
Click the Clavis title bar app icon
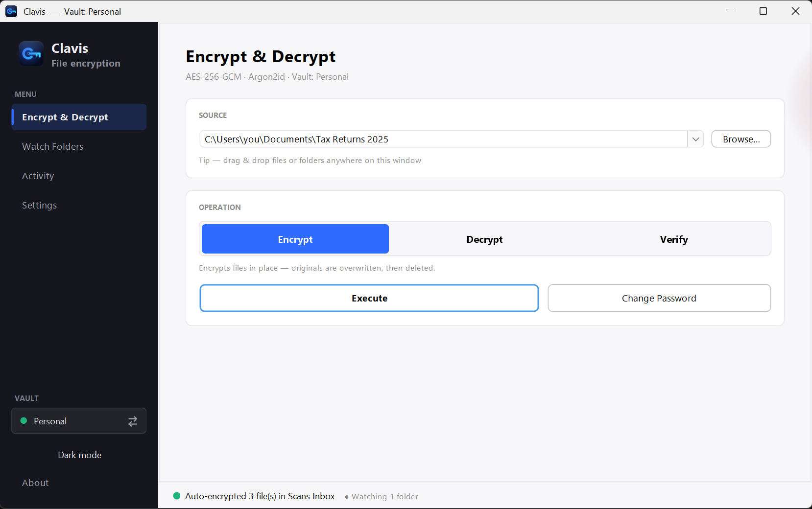[x=11, y=11]
